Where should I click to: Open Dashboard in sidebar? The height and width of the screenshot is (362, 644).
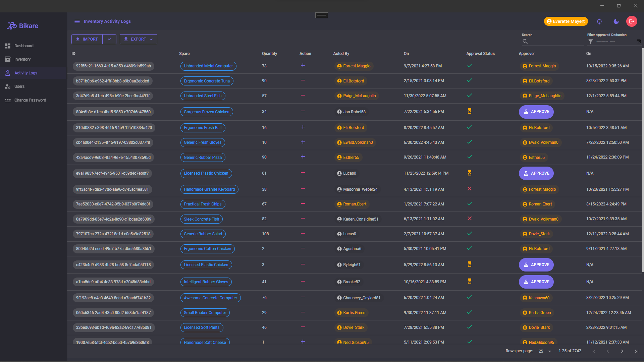click(x=24, y=46)
